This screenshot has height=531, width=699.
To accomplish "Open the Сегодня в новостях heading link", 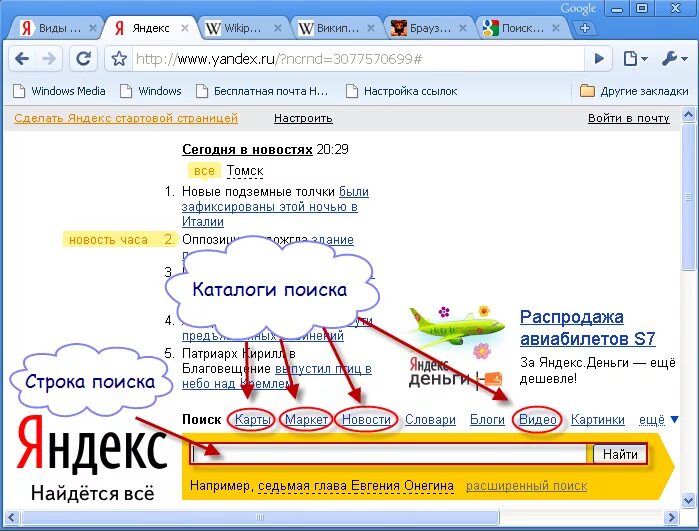I will [x=247, y=149].
